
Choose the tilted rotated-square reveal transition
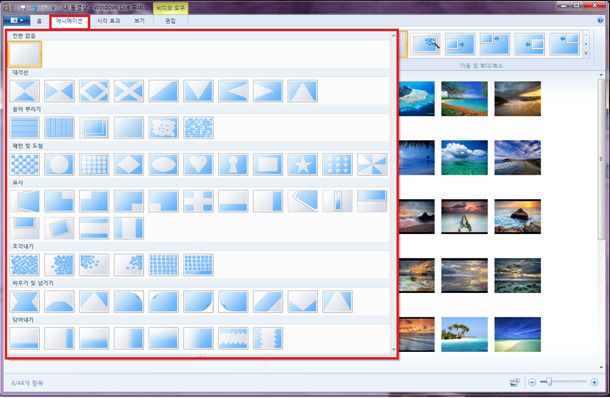pyautogui.click(x=59, y=228)
